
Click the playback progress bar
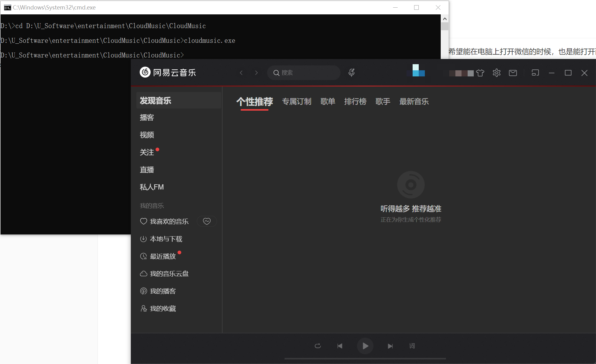pos(365,358)
